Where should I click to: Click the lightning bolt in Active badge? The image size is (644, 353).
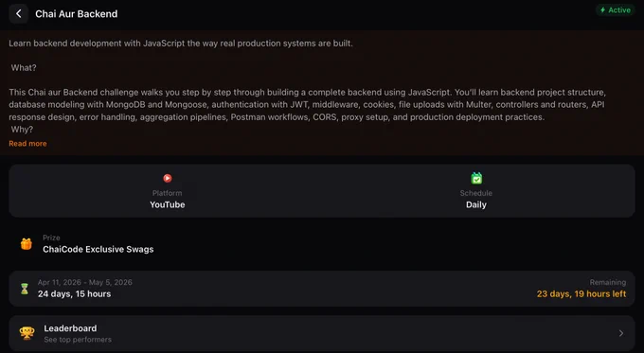[602, 9]
